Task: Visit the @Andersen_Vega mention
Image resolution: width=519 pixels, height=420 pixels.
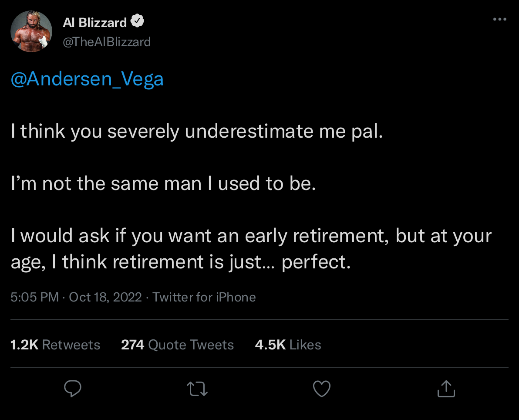Action: tap(87, 79)
